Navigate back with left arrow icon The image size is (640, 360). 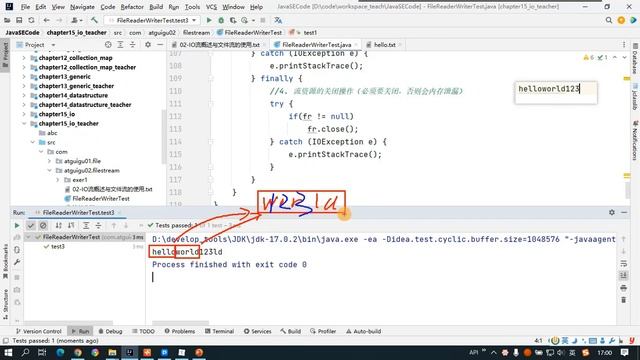47,20
